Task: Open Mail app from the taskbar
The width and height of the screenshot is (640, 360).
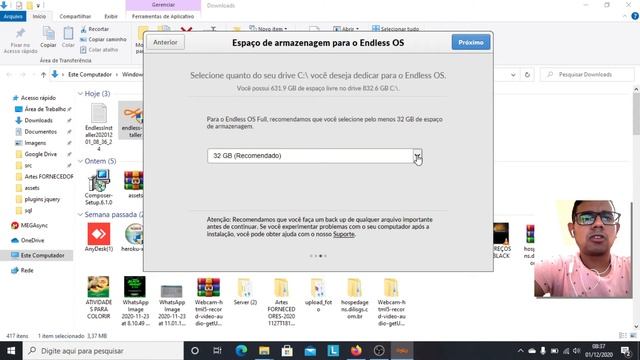Action: point(310,351)
